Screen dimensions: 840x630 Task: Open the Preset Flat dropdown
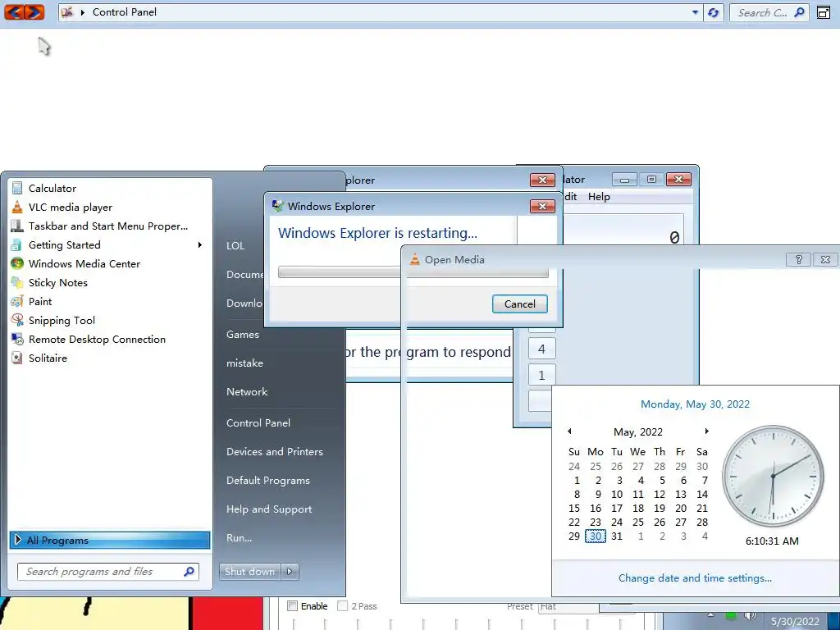(x=568, y=606)
